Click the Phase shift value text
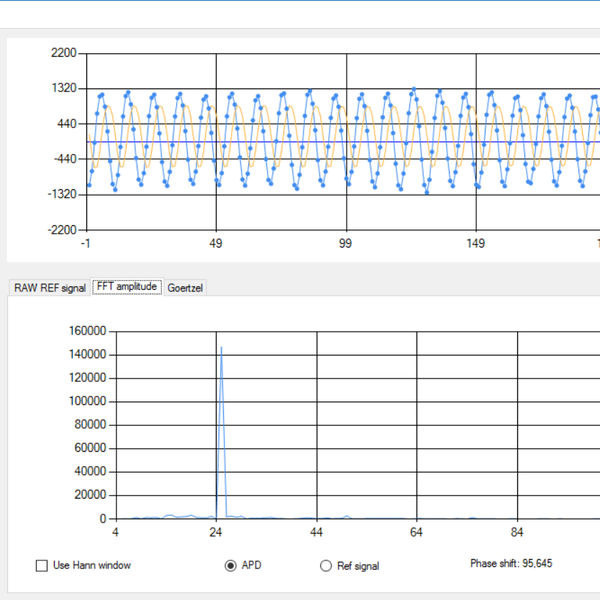600x600 pixels. [x=511, y=564]
